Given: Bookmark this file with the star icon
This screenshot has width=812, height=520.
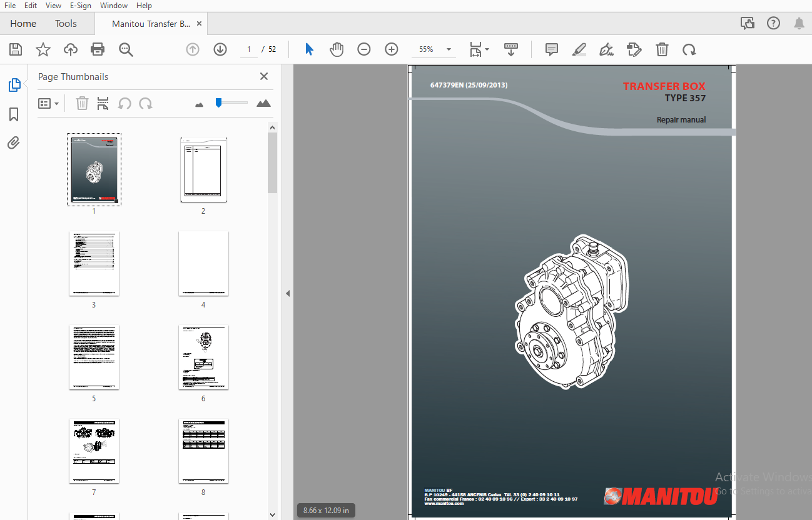Looking at the screenshot, I should point(43,50).
